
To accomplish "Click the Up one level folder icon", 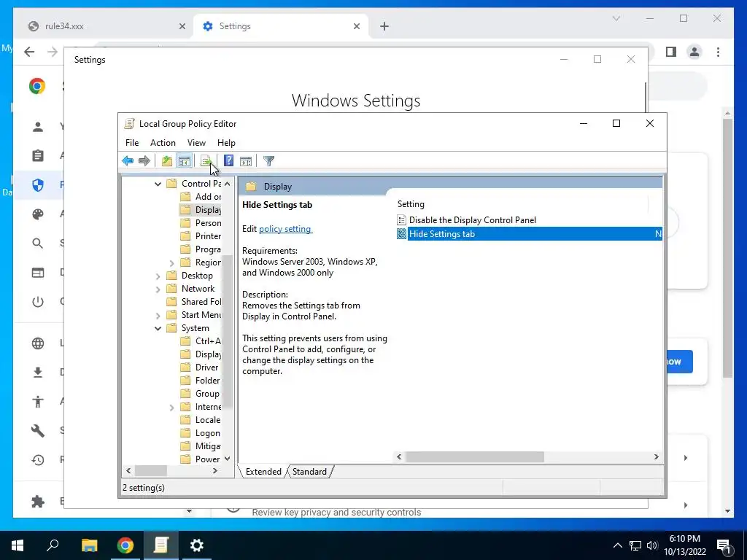I will tap(166, 161).
